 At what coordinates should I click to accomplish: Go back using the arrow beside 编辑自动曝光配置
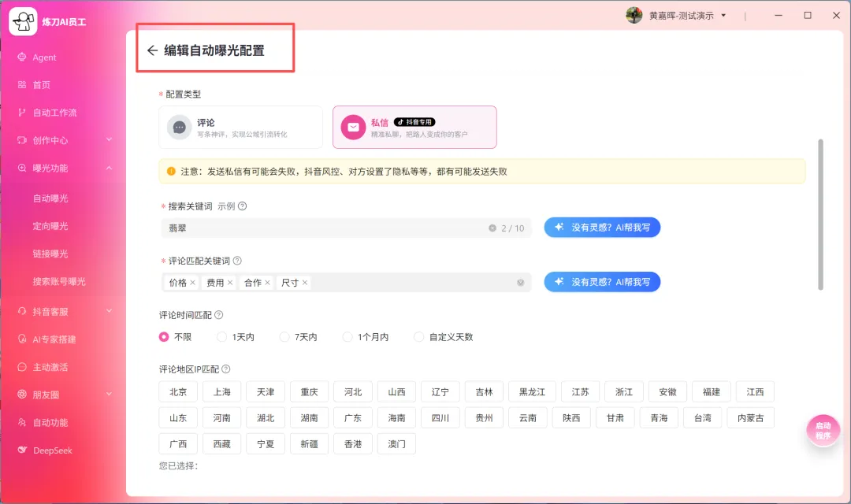click(153, 49)
